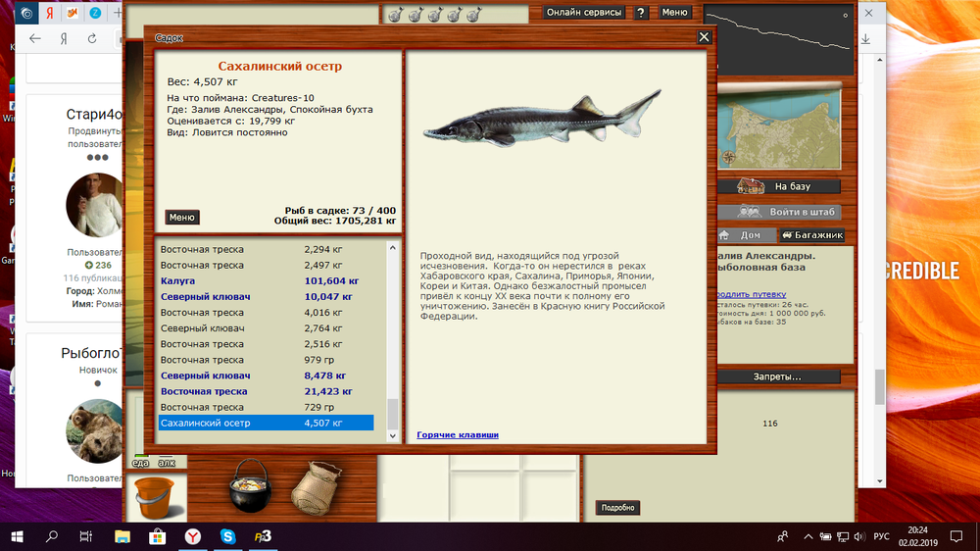Click the cooking pot icon

click(x=250, y=486)
